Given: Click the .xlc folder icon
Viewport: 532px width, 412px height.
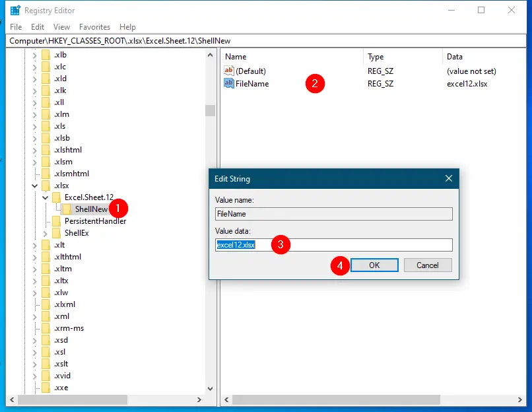Looking at the screenshot, I should coord(46,67).
